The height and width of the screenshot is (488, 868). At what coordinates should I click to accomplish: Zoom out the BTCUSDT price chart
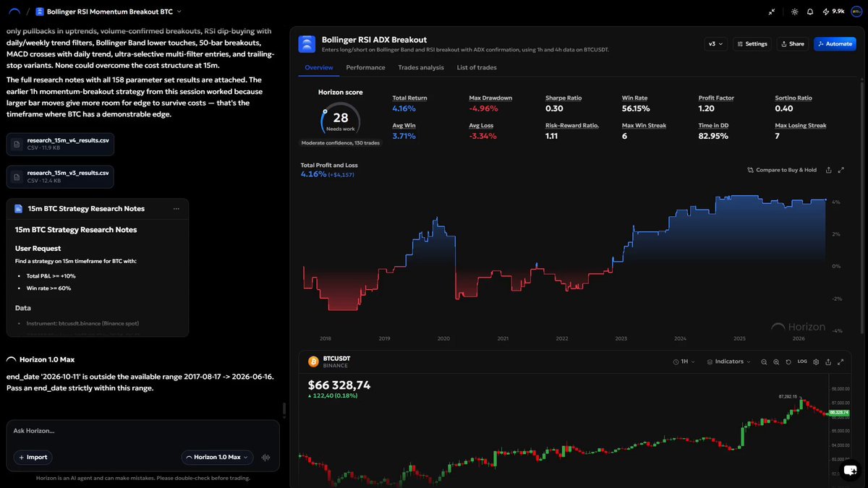[764, 361]
